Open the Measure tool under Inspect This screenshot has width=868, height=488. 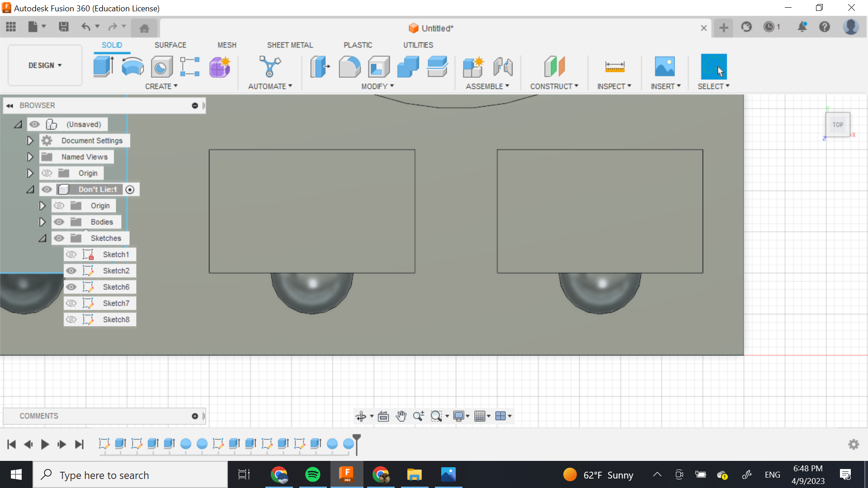coord(614,67)
